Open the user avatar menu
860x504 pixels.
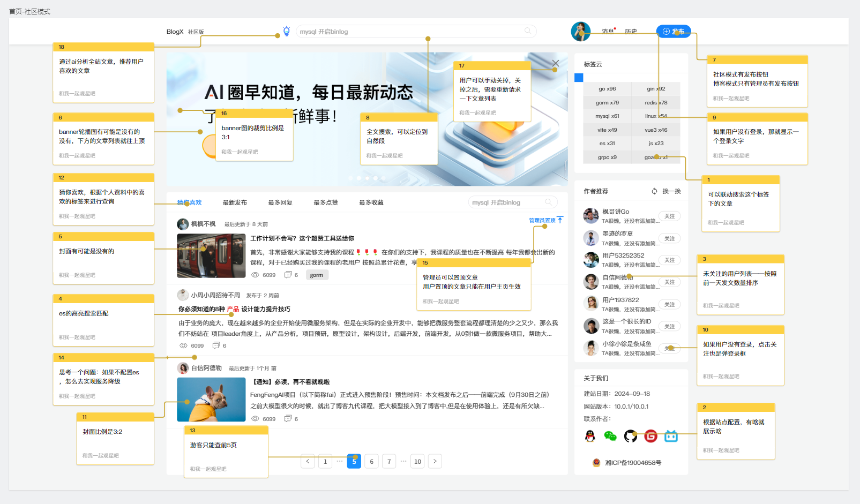(580, 32)
